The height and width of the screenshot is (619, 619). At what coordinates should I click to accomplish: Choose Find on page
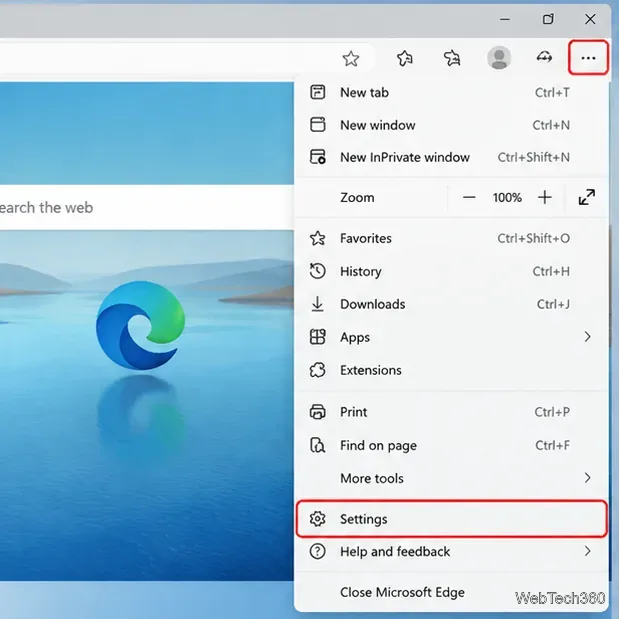[x=451, y=445]
